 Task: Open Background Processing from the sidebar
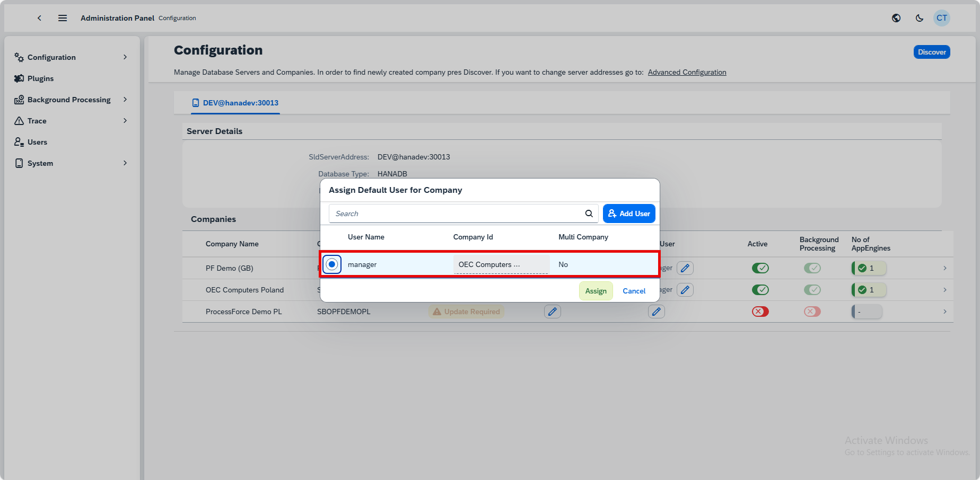point(69,99)
